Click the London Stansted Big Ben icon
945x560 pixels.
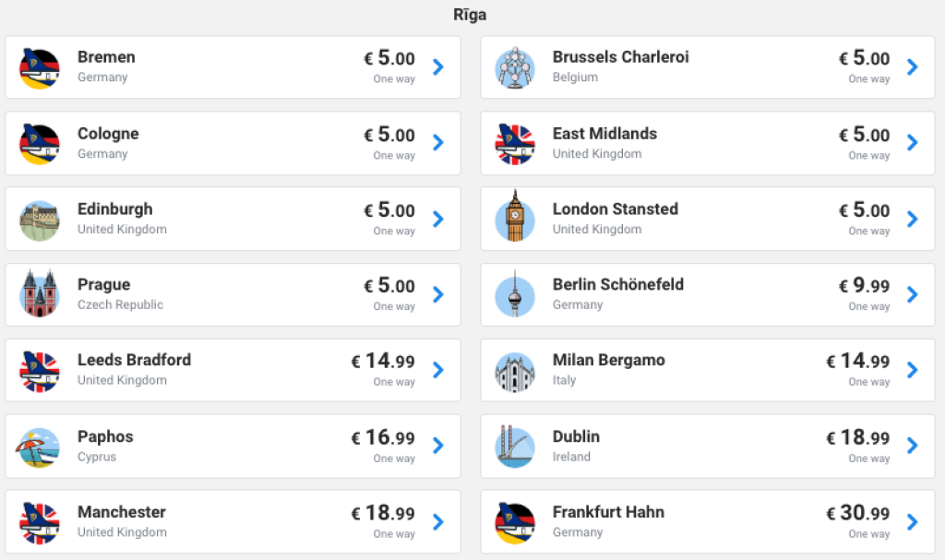(x=515, y=218)
